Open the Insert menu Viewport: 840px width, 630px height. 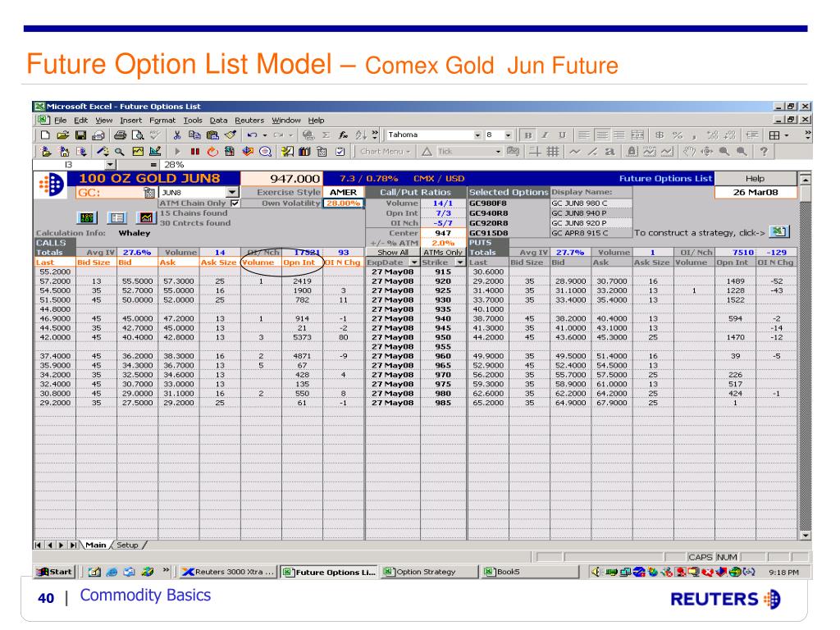coord(130,121)
